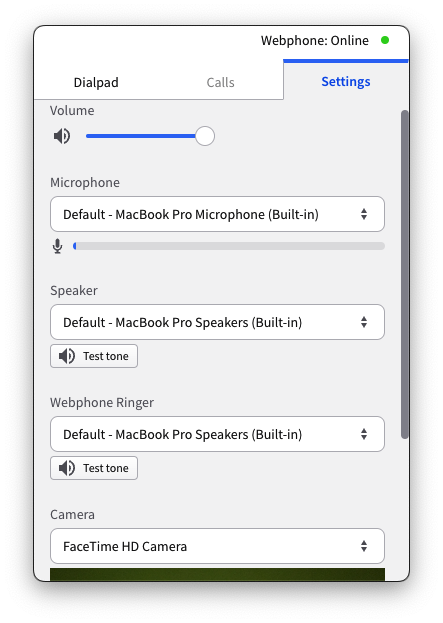Open the Webphone Ringer device dropdown
The width and height of the screenshot is (443, 623).
[x=217, y=434]
